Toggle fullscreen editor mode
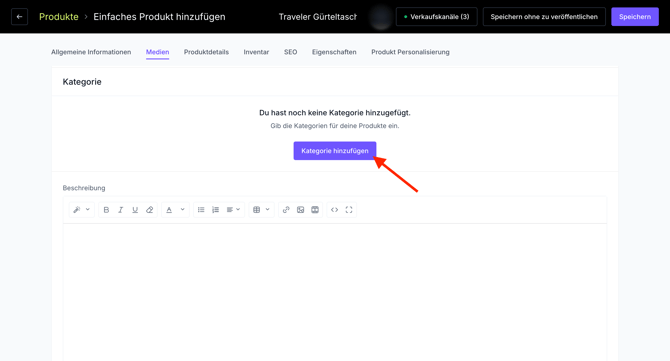The image size is (670, 361). tap(349, 210)
